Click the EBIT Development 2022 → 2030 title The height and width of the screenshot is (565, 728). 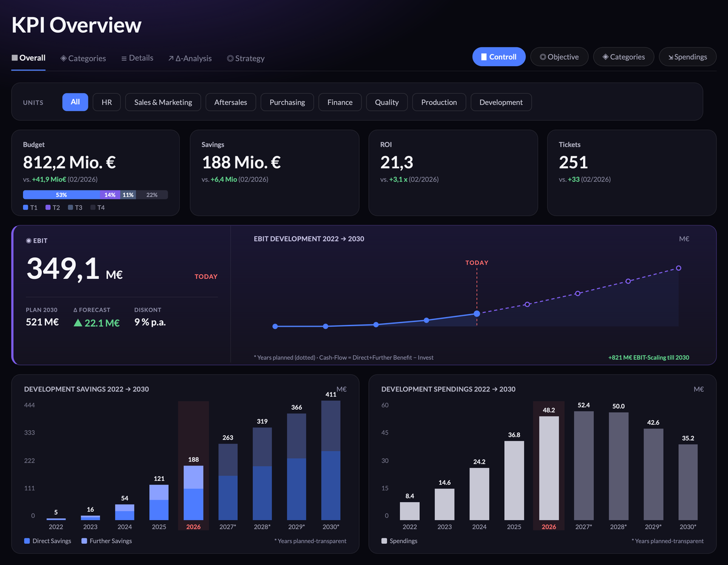[x=309, y=239]
